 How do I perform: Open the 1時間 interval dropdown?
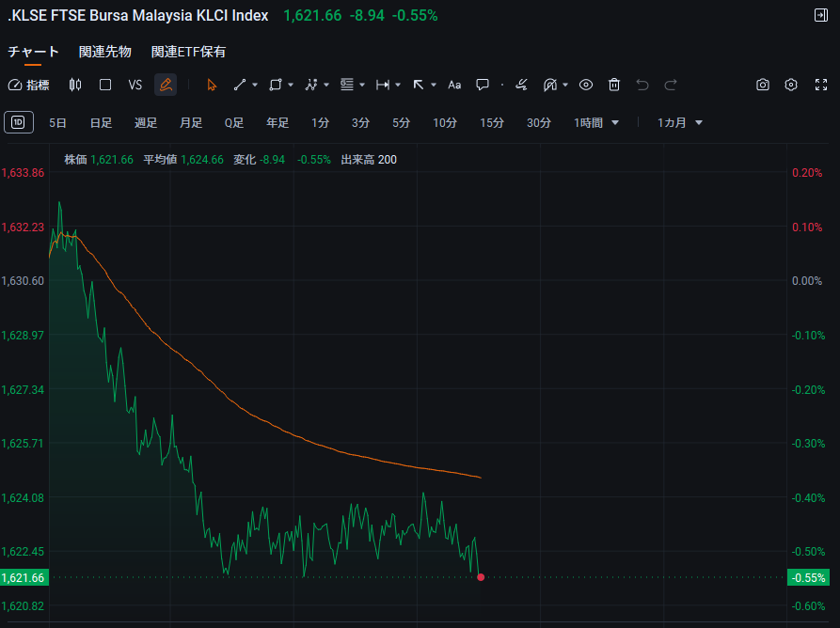596,122
